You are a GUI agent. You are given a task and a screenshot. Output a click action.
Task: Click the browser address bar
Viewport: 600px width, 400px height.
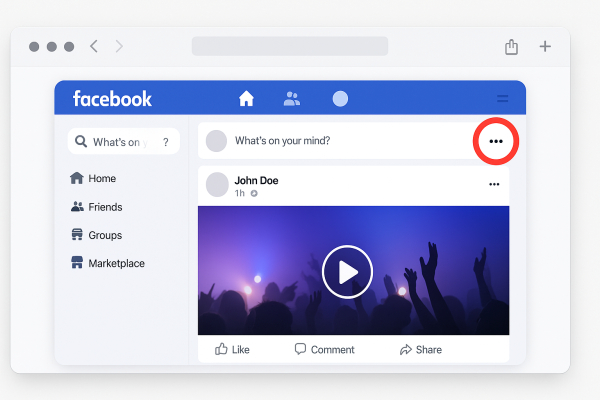click(290, 46)
